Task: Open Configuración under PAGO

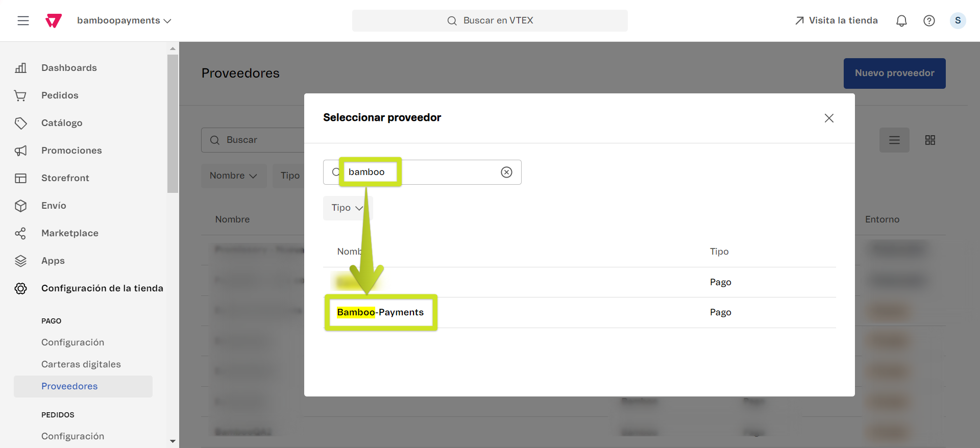Action: (x=72, y=342)
